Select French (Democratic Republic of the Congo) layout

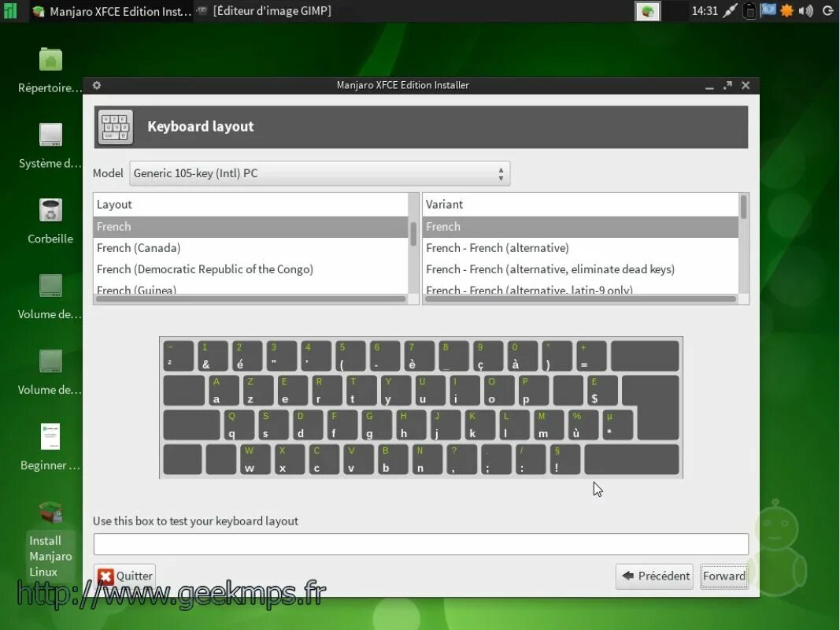pyautogui.click(x=250, y=269)
